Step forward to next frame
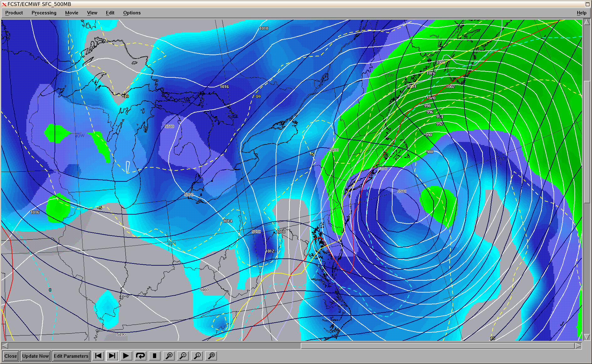The width and height of the screenshot is (592, 364). (x=112, y=356)
